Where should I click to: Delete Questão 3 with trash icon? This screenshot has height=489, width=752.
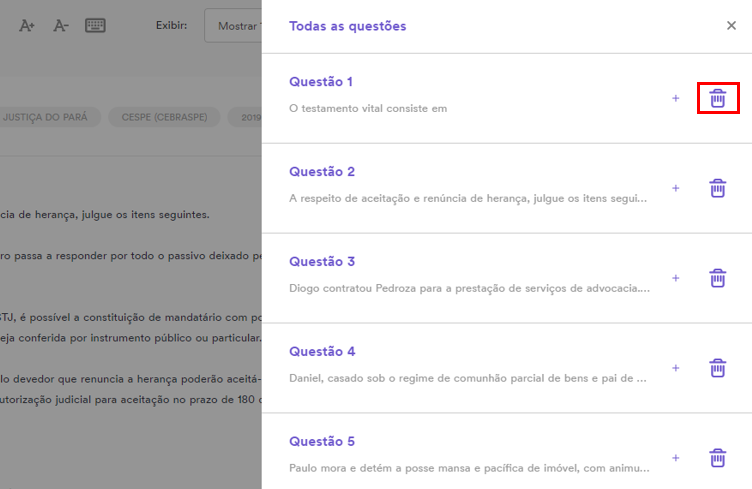[717, 278]
